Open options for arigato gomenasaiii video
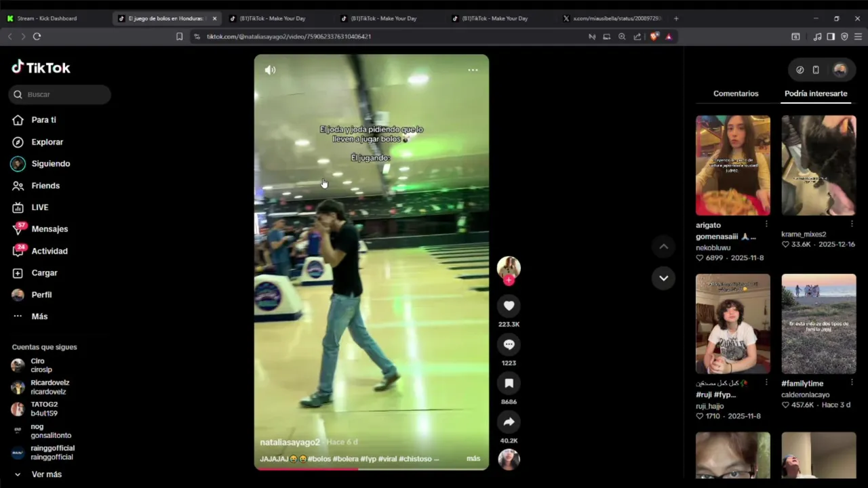The width and height of the screenshot is (868, 488). point(766,224)
